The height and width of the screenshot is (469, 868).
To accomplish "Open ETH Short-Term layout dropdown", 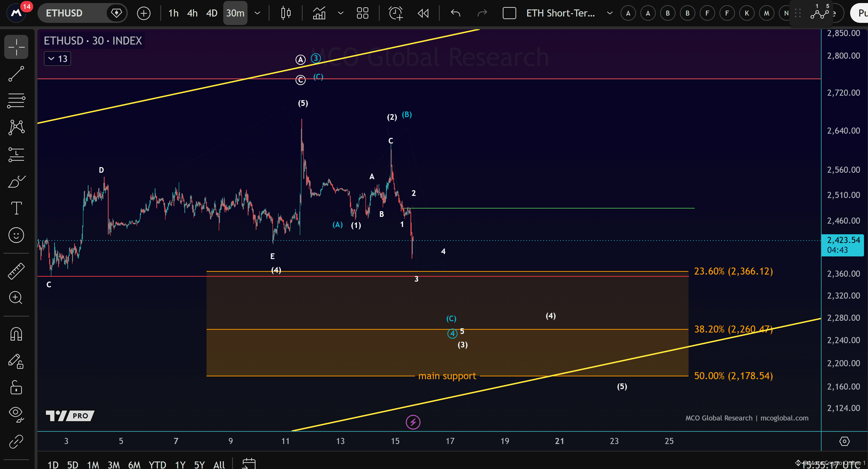I will [609, 13].
